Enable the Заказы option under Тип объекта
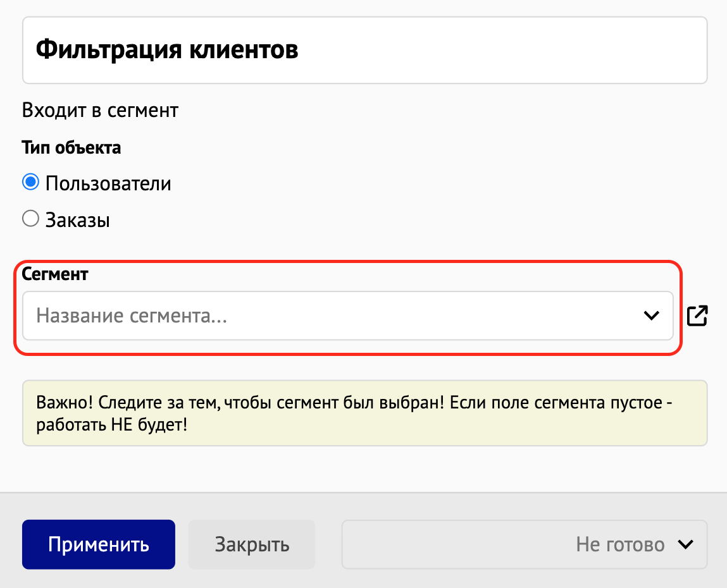Viewport: 727px width, 588px height. tap(30, 218)
